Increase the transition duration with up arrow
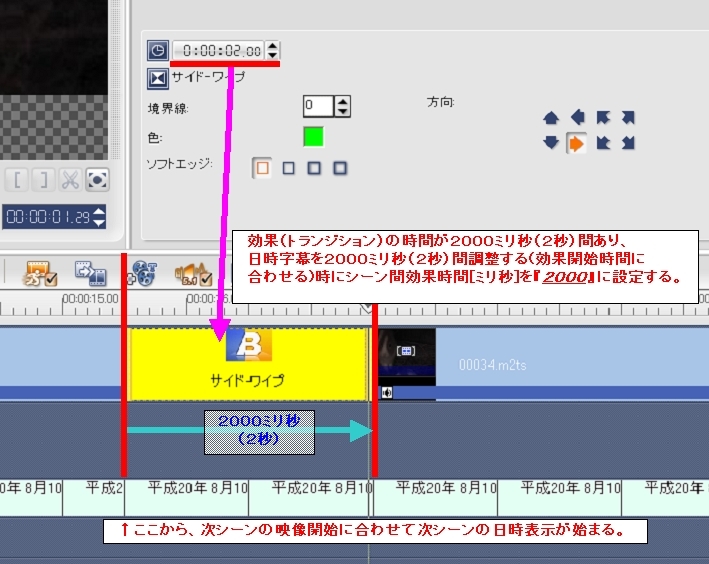This screenshot has width=709, height=564. (272, 46)
